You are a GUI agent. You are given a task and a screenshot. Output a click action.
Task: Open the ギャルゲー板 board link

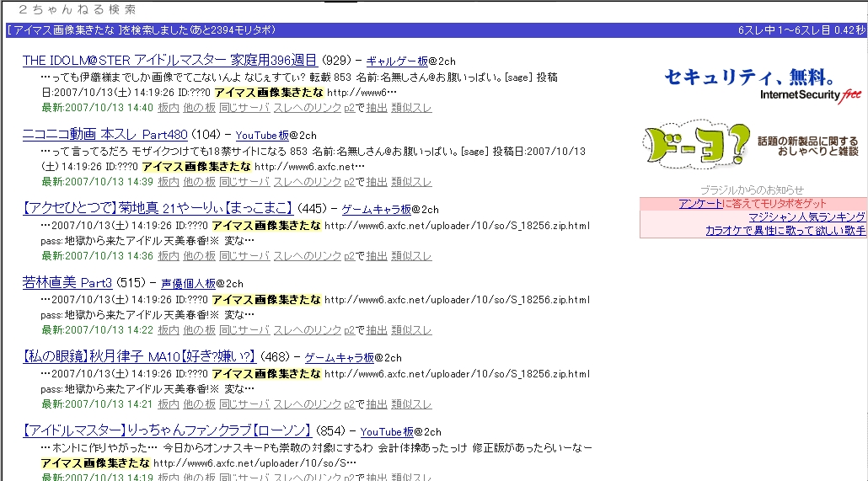397,61
